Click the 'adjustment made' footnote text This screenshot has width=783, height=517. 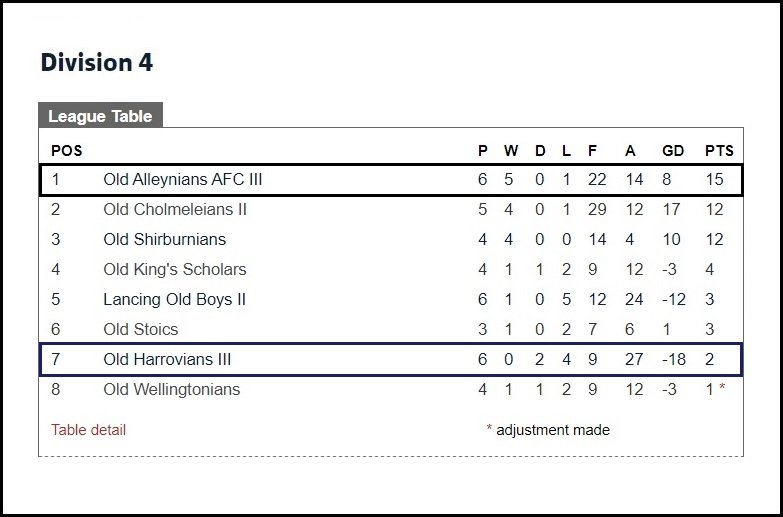553,430
